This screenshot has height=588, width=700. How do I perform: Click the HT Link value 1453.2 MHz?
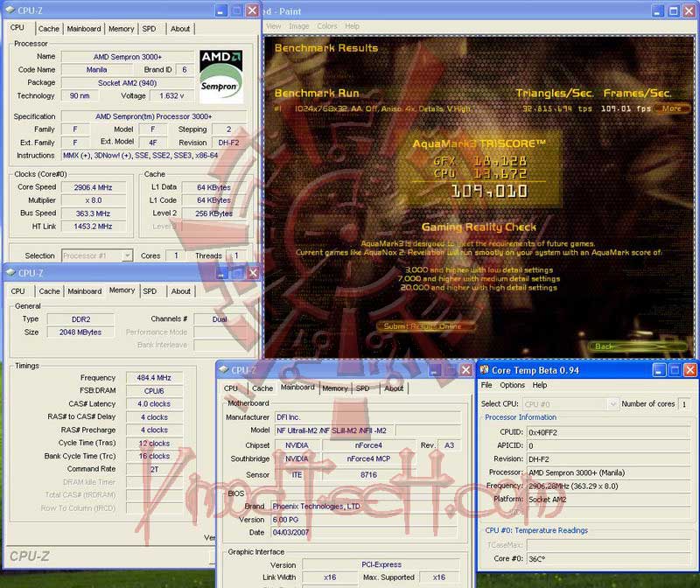click(x=94, y=227)
